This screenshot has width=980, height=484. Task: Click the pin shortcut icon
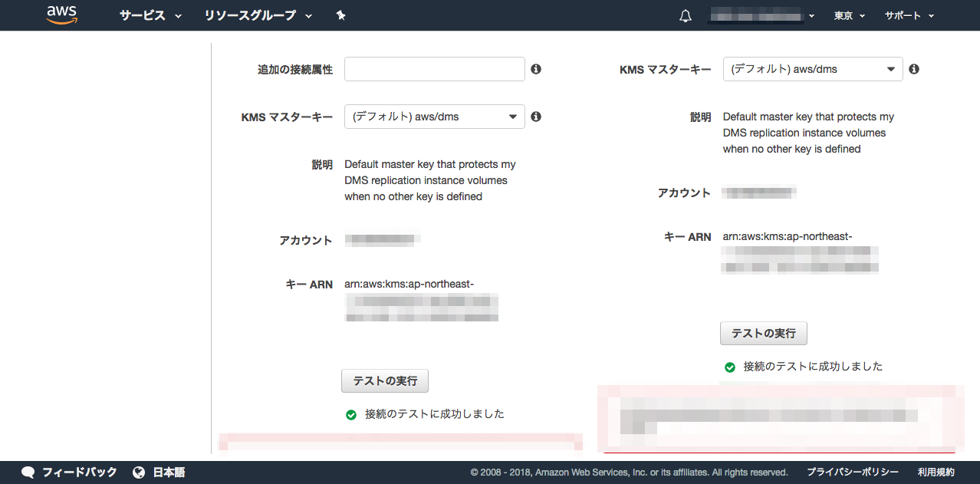[341, 15]
